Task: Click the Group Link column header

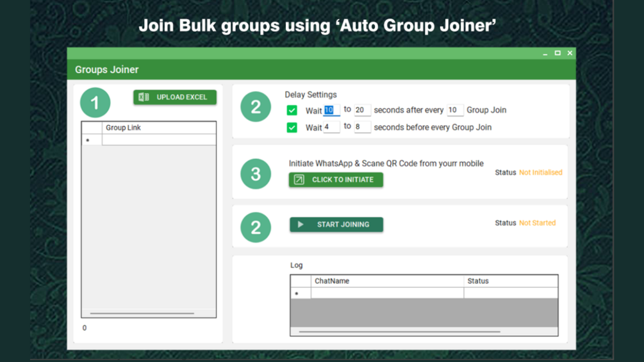Action: click(159, 128)
